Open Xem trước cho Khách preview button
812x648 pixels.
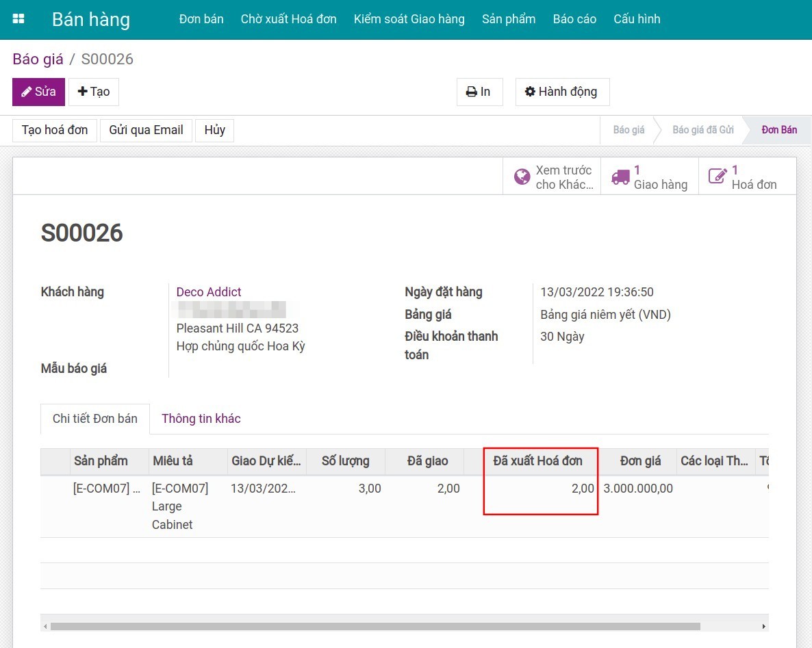point(552,177)
